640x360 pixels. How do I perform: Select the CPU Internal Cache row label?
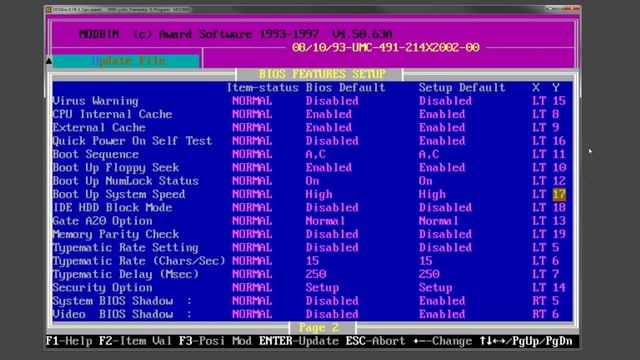(x=112, y=114)
